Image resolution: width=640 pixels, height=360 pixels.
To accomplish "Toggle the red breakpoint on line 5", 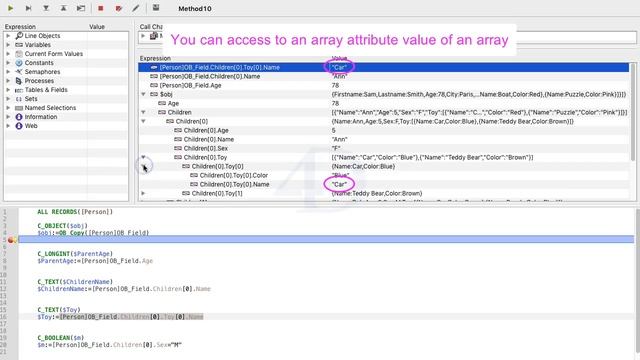I will click(x=11, y=240).
